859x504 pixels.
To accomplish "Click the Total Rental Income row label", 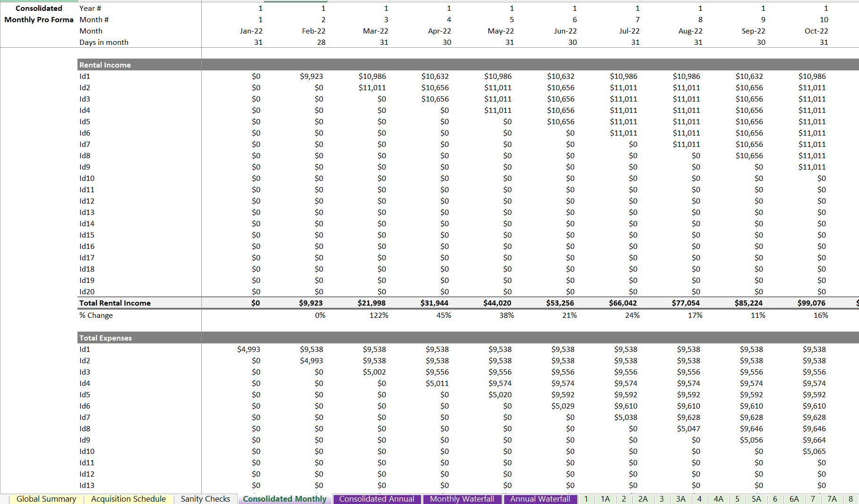I will (x=115, y=303).
